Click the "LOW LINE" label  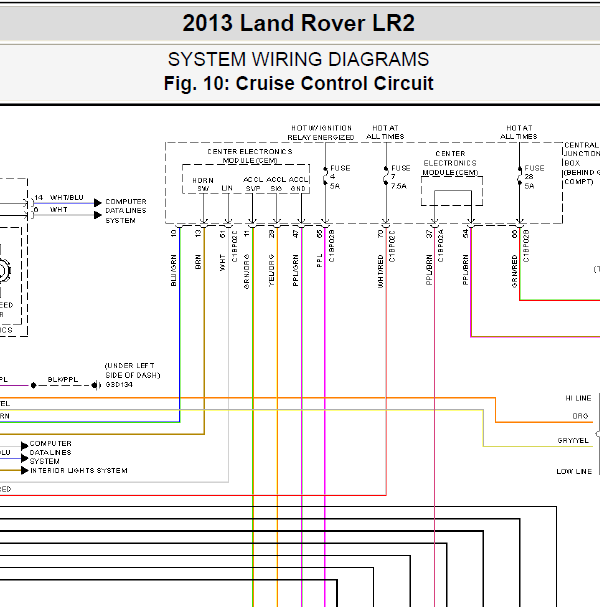coord(574,472)
